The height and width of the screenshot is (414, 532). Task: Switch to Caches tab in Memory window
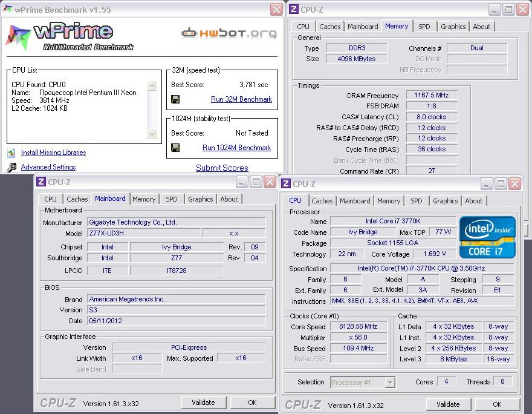pos(330,27)
